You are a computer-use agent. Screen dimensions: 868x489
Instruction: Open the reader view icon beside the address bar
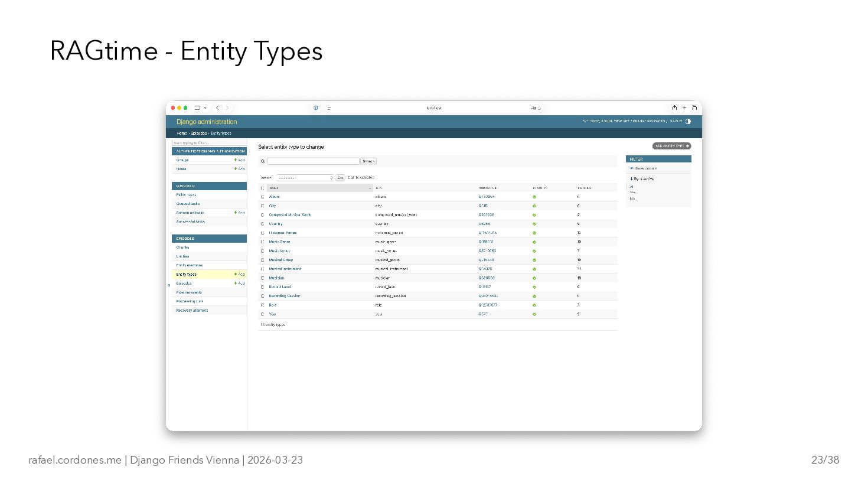pos(329,108)
